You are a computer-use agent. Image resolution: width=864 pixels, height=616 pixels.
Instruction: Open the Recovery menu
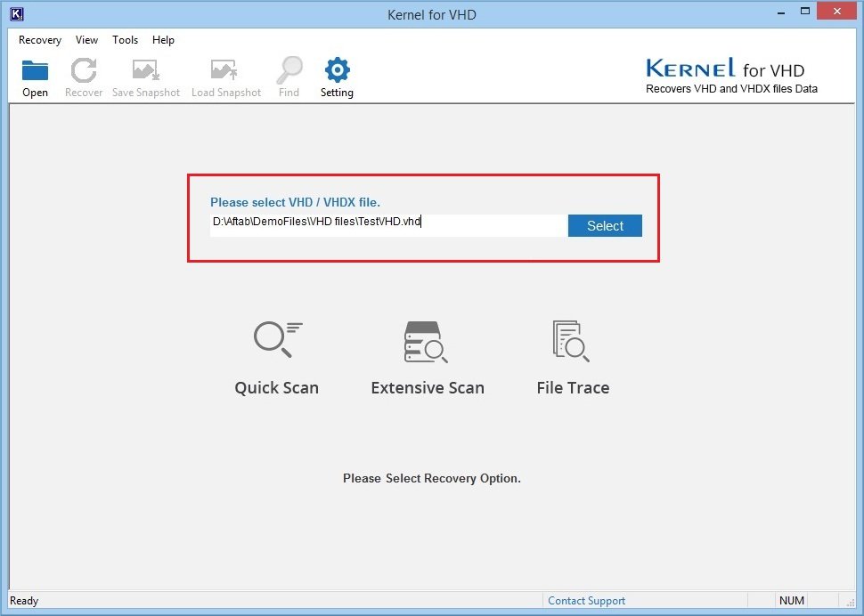[x=40, y=40]
